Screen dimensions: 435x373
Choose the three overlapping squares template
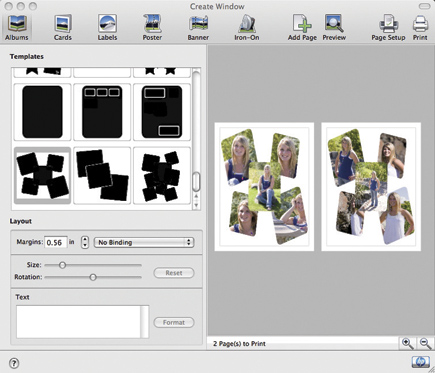click(102, 175)
